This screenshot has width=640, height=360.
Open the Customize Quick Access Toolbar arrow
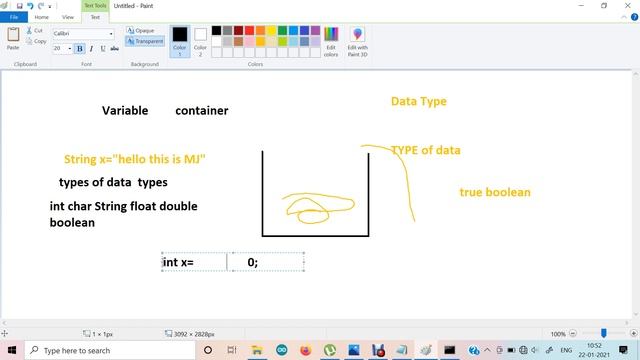click(x=50, y=6)
